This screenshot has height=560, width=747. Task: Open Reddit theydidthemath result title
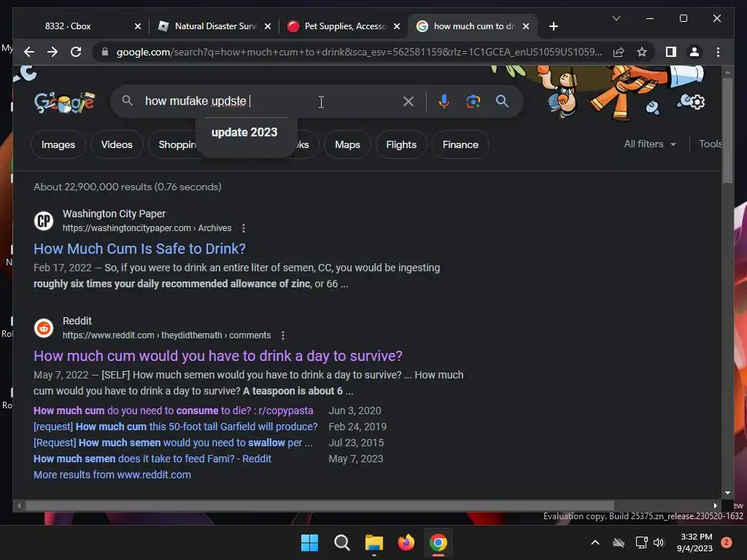(x=217, y=356)
